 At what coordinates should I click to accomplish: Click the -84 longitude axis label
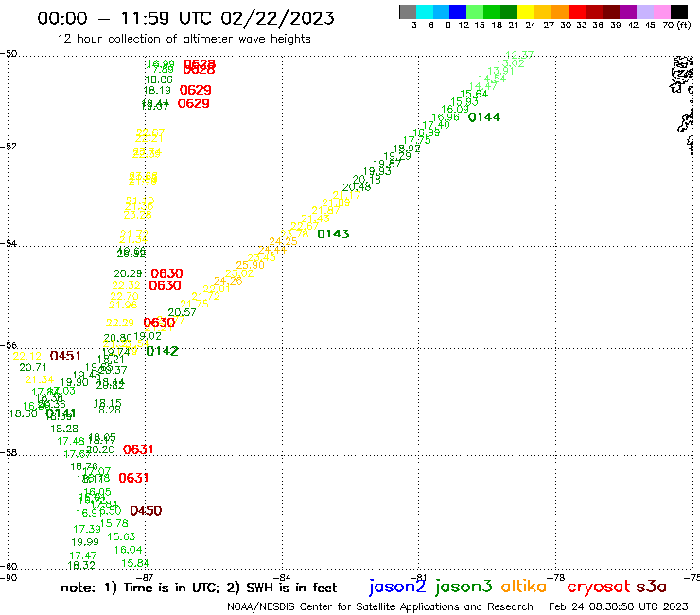tap(283, 577)
